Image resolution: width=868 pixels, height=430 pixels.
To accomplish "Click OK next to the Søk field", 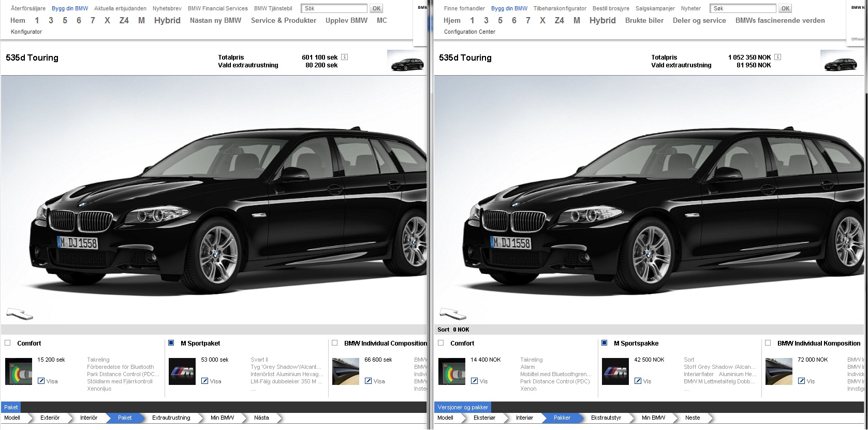I will 786,8.
